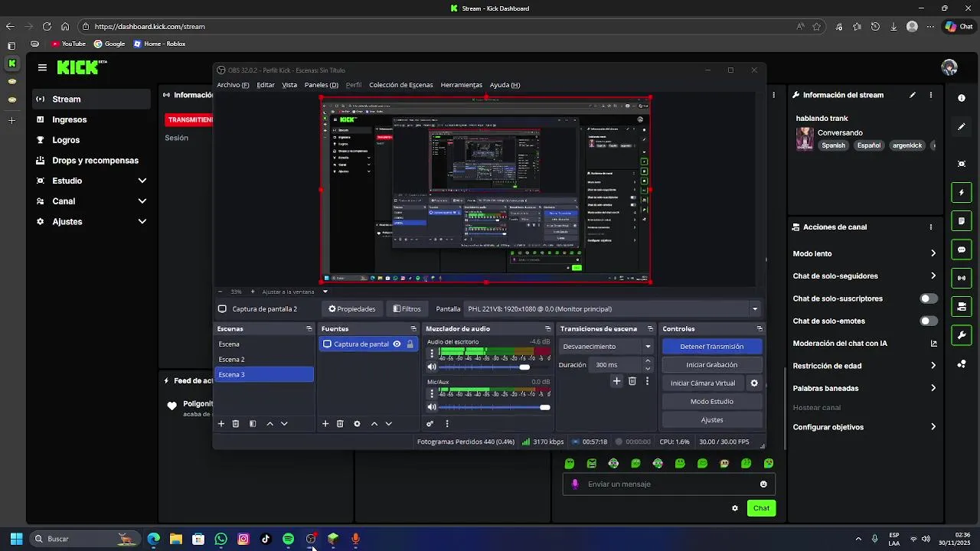Viewport: 980px width, 551px height.
Task: Expand Restricción de edad option
Action: tap(933, 366)
